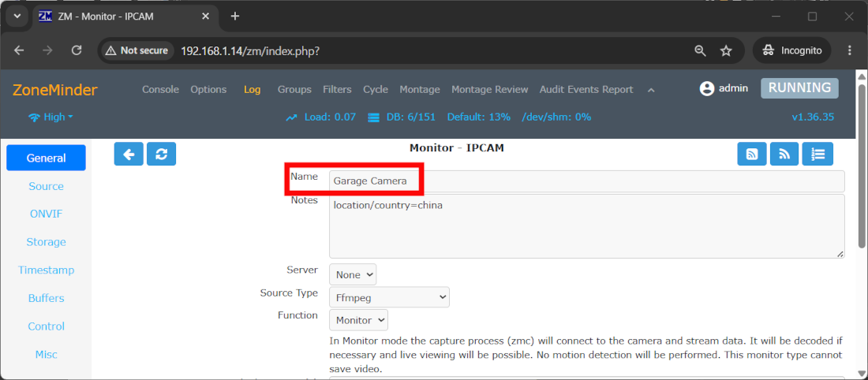The width and height of the screenshot is (868, 380).
Task: Reload the page with browser refresh icon
Action: tap(77, 50)
